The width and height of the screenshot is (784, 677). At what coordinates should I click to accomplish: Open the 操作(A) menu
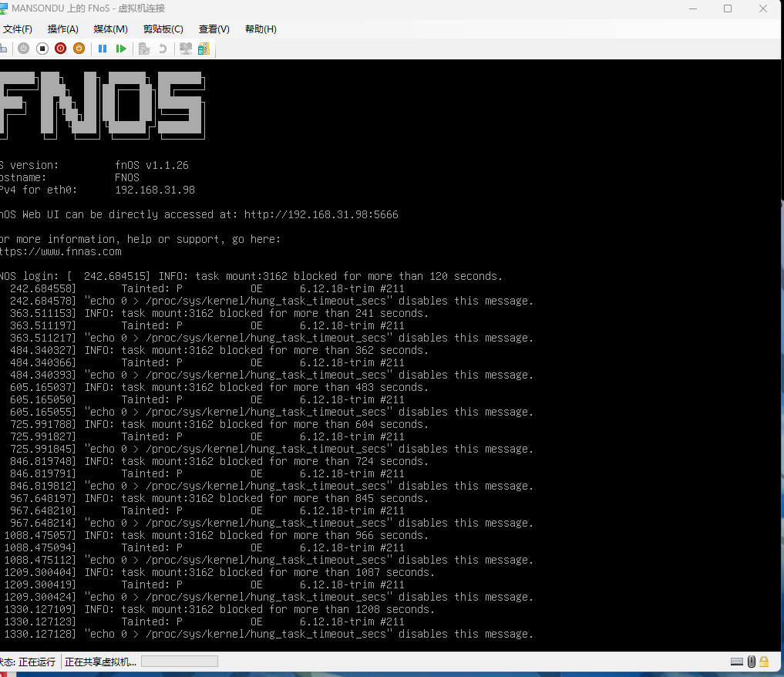(x=63, y=29)
